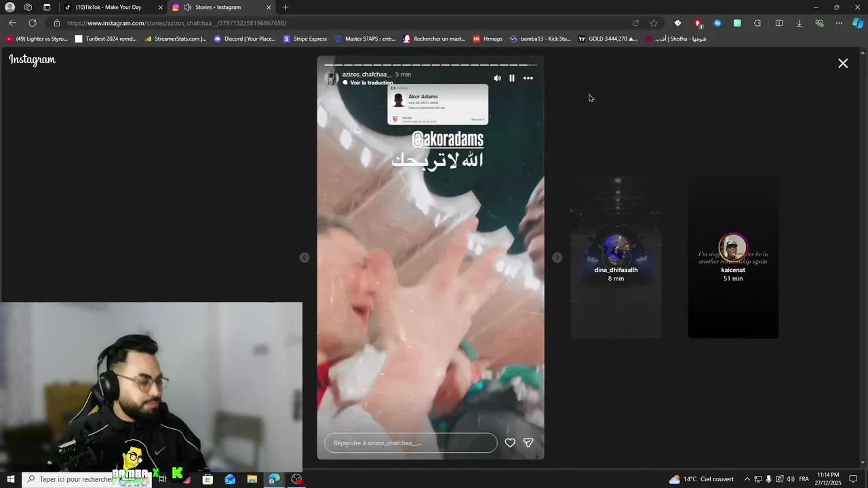Open Edge Settings and more menu
Screen dimensions: 868x488
click(x=839, y=23)
